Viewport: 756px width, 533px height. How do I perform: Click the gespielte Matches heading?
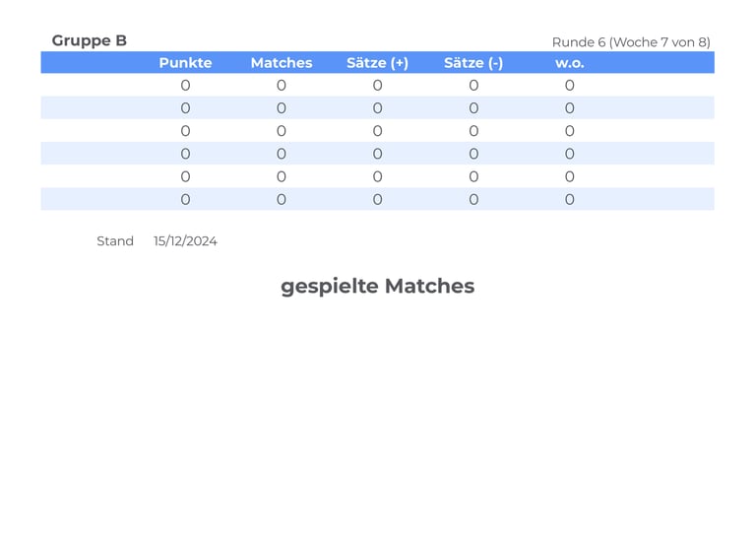(377, 286)
